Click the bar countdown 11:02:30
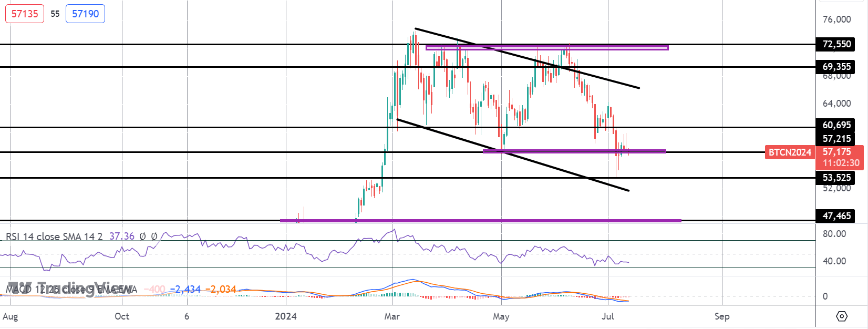The height and width of the screenshot is (329, 868). 841,163
